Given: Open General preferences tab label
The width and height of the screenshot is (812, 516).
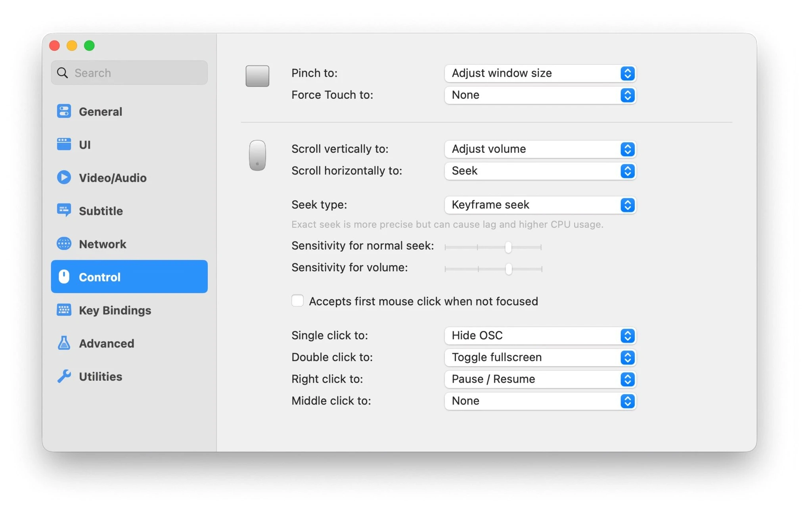Looking at the screenshot, I should point(100,112).
